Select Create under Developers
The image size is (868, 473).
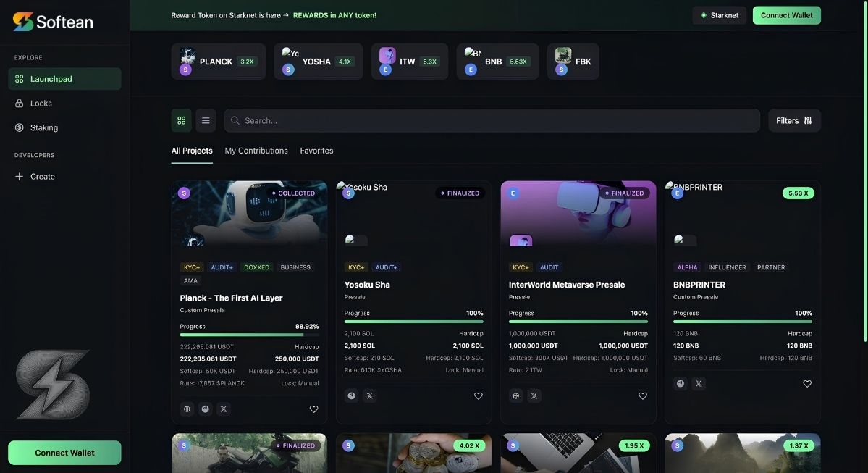pyautogui.click(x=64, y=176)
